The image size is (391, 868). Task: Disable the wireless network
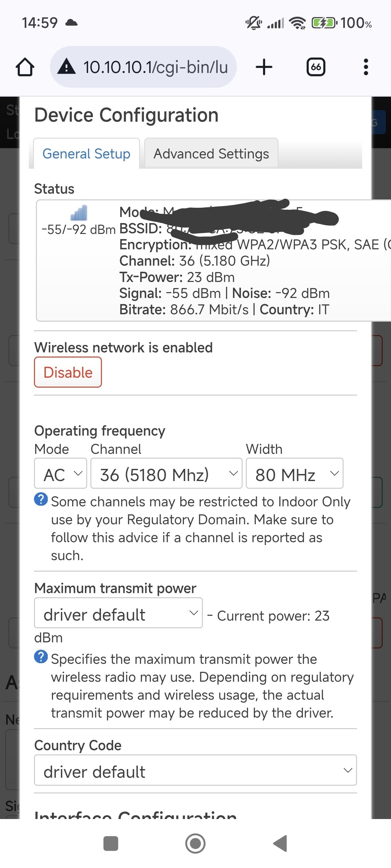click(68, 372)
